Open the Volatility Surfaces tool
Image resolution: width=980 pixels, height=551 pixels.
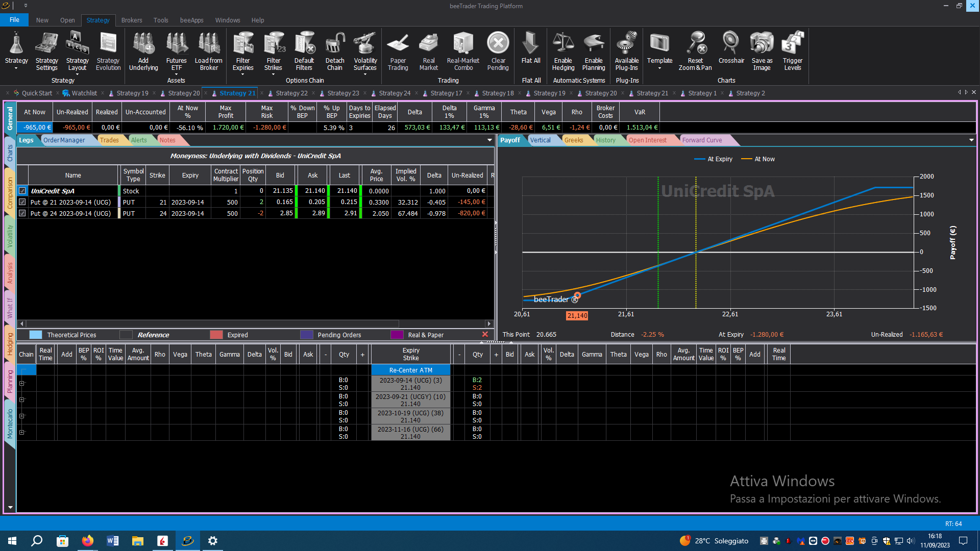(365, 51)
